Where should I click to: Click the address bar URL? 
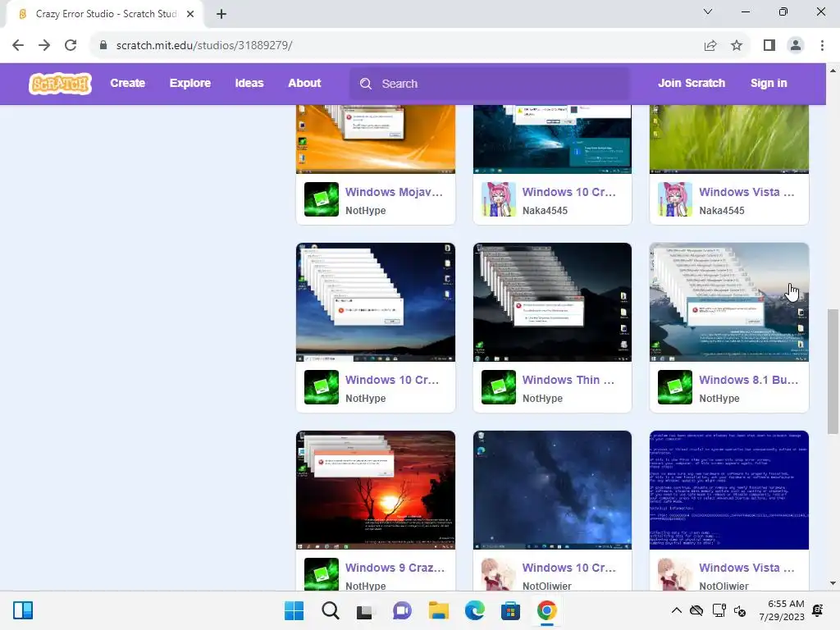204,45
